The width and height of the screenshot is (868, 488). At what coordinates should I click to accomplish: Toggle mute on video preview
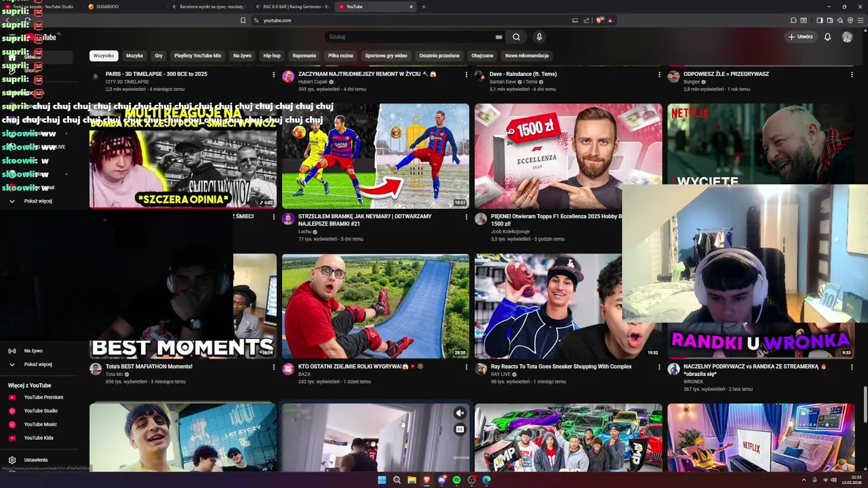pos(460,413)
